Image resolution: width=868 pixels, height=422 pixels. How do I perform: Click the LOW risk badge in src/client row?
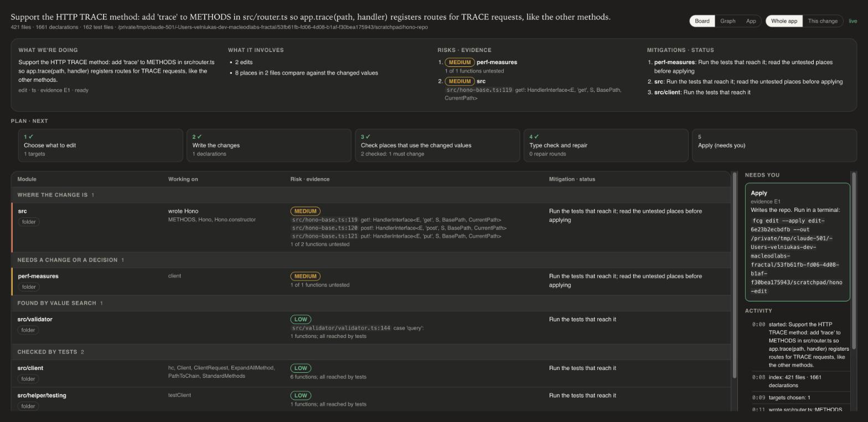click(301, 368)
